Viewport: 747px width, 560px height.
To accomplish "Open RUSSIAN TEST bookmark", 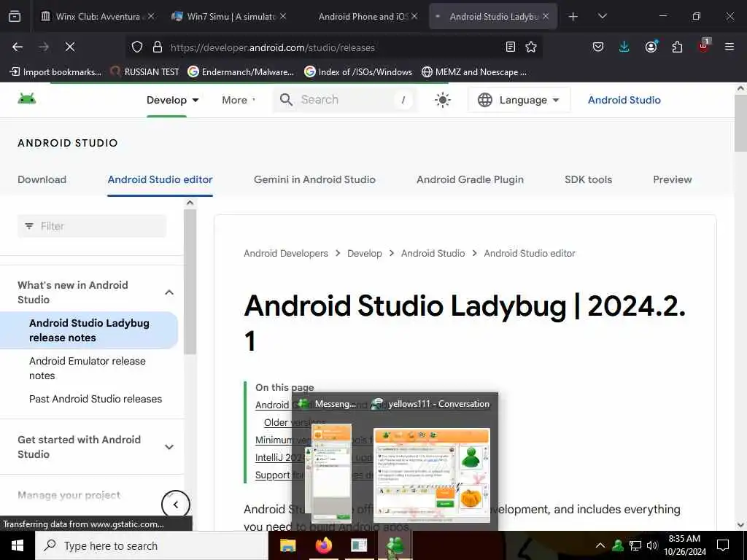I will (x=145, y=72).
